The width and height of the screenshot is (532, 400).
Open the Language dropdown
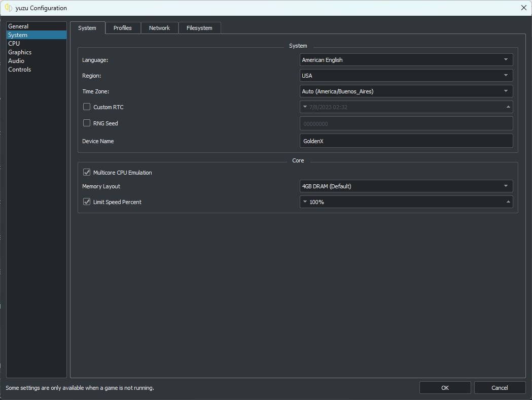pos(406,60)
